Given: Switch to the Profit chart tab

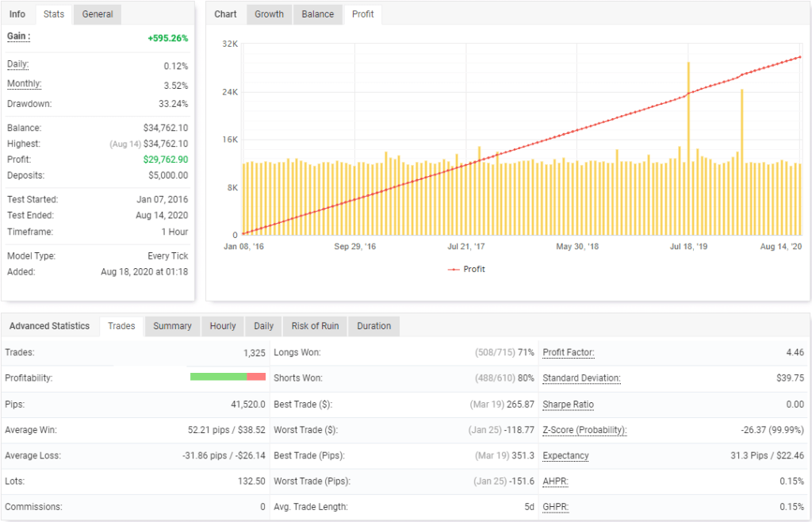Looking at the screenshot, I should click(362, 13).
